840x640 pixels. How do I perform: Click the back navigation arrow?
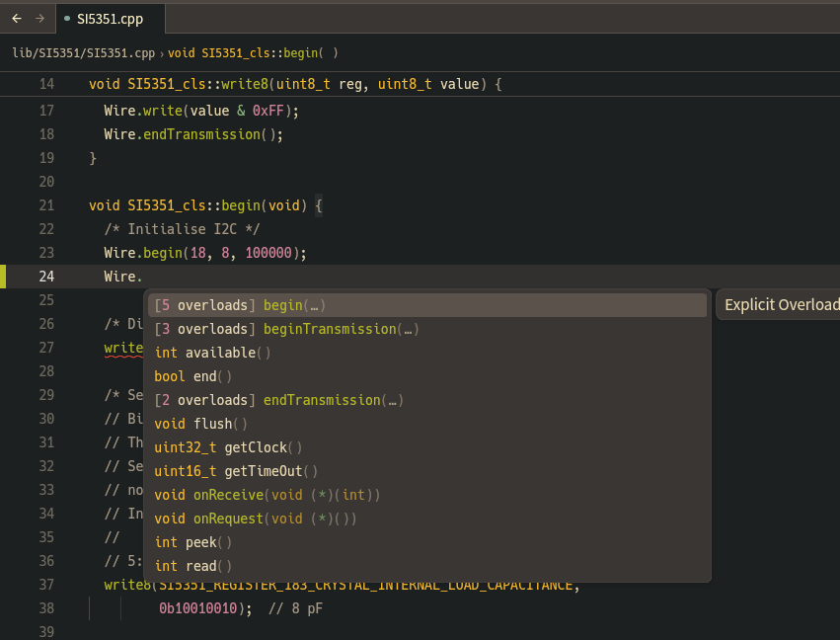pos(17,19)
